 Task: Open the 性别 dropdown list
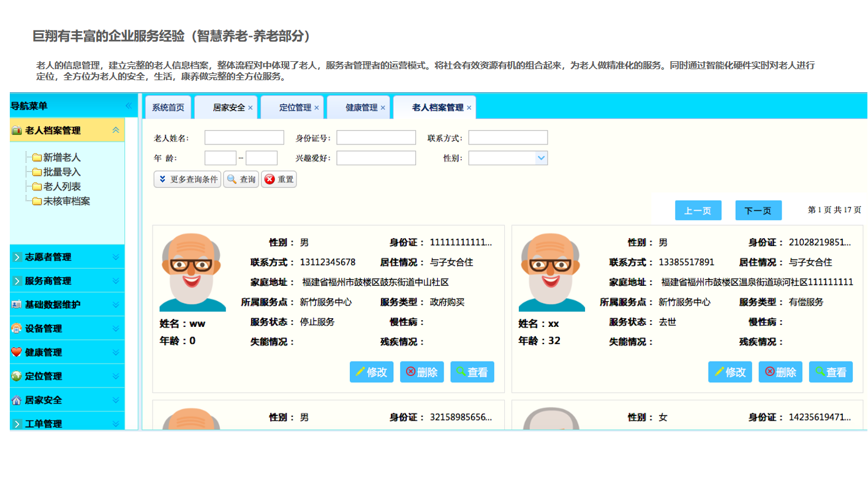pos(541,158)
